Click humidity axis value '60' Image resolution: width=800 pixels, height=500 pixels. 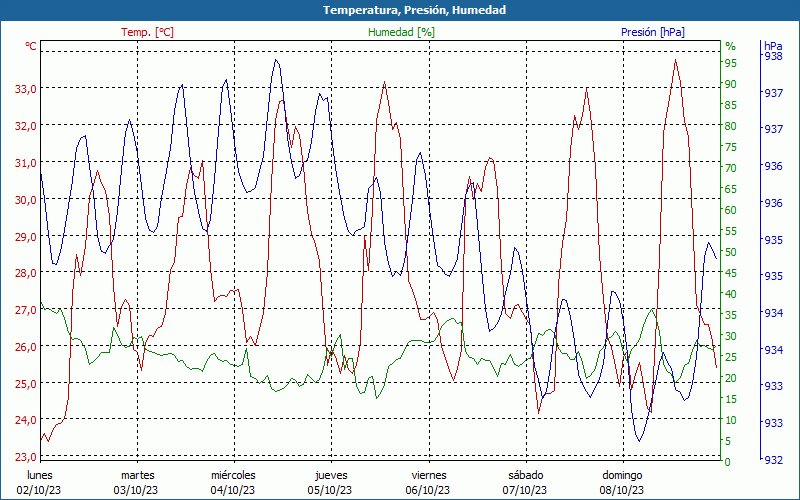(731, 210)
